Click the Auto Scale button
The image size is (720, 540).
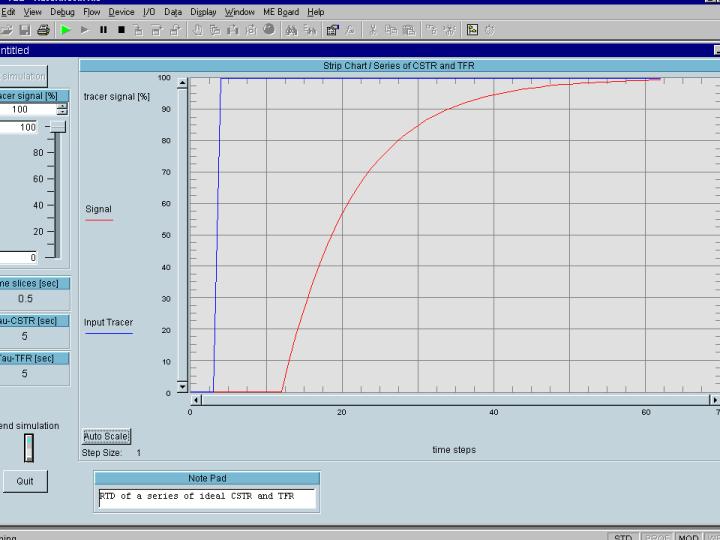coord(106,436)
